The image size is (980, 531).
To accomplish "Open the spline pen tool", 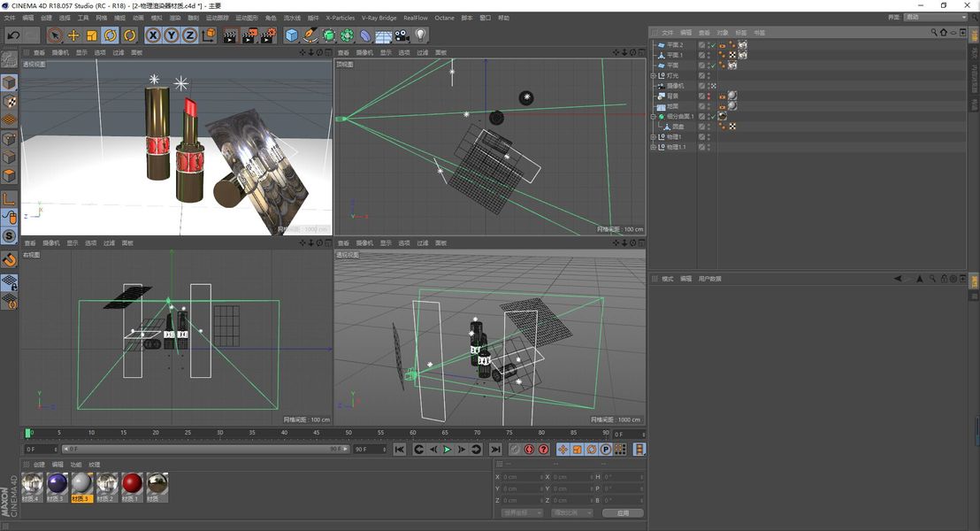I will pos(310,35).
